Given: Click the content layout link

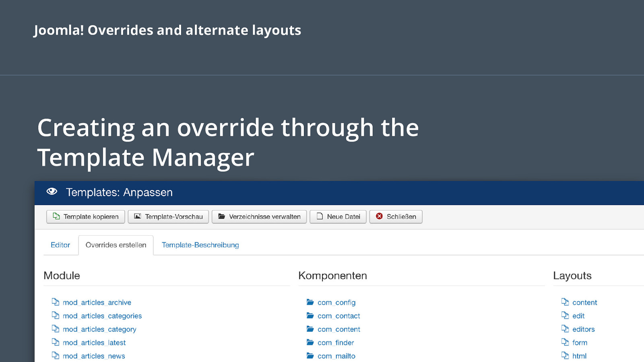Looking at the screenshot, I should (x=585, y=302).
